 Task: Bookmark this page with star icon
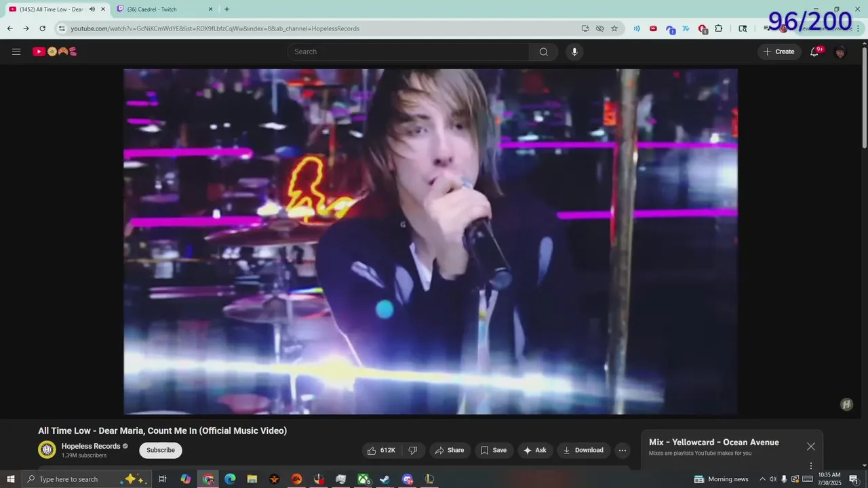[614, 28]
